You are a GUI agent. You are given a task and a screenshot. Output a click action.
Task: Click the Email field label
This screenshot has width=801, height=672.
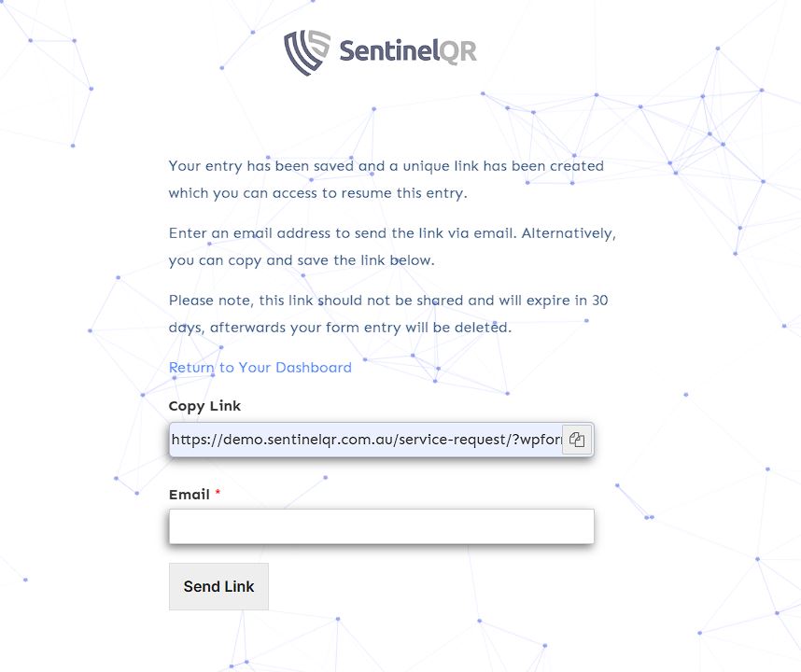tap(189, 495)
